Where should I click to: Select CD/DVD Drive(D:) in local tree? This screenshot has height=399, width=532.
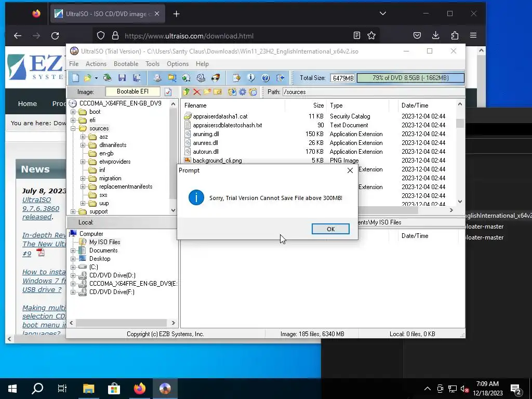(x=112, y=275)
